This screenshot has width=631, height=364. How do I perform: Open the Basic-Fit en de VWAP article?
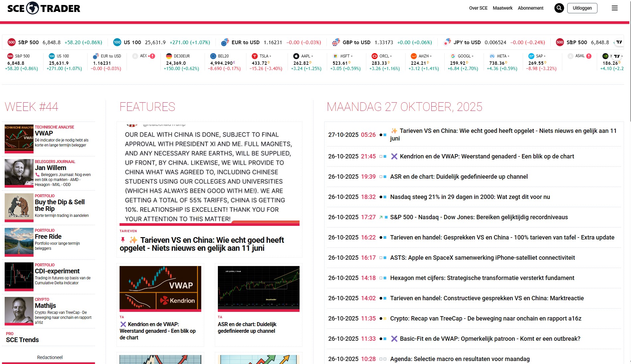tap(490, 339)
